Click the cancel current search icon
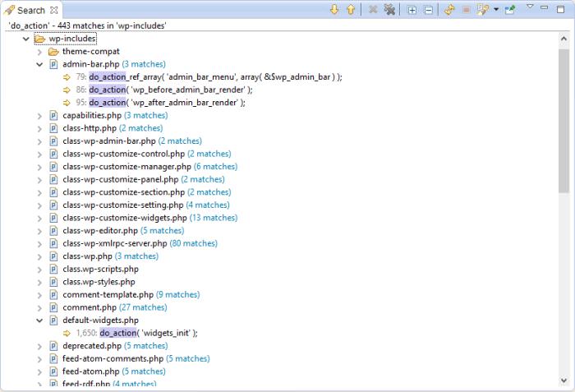 tap(466, 10)
